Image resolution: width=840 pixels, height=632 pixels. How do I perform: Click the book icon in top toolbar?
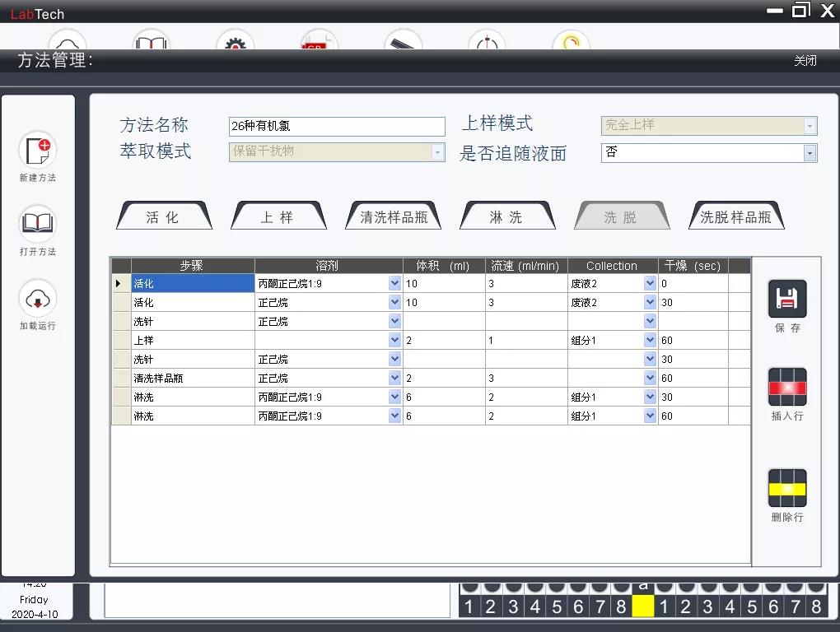click(152, 41)
